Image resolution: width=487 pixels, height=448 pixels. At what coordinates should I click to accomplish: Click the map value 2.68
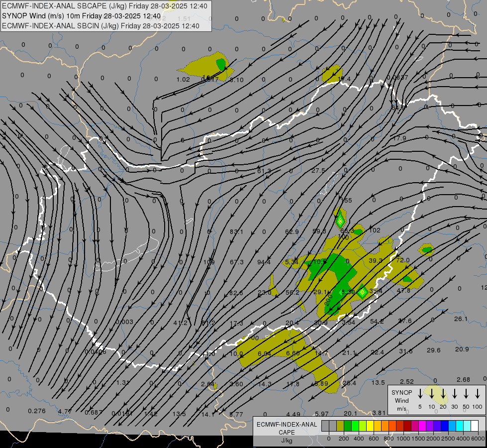463,379
